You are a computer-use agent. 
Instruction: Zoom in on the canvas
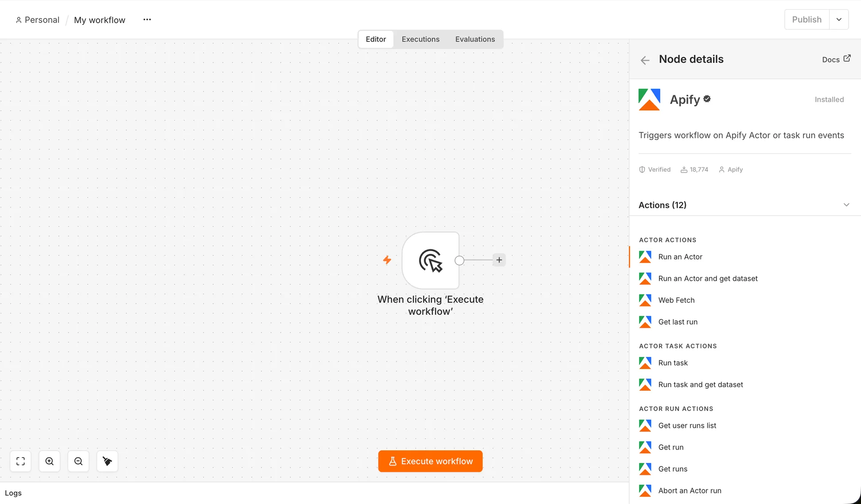coord(50,461)
